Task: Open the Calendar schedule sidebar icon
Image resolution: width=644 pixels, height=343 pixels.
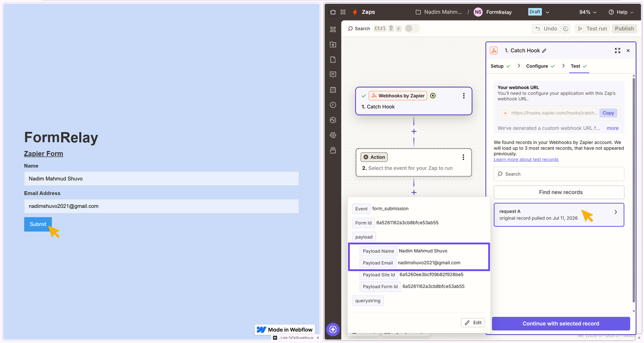Action: tap(333, 90)
